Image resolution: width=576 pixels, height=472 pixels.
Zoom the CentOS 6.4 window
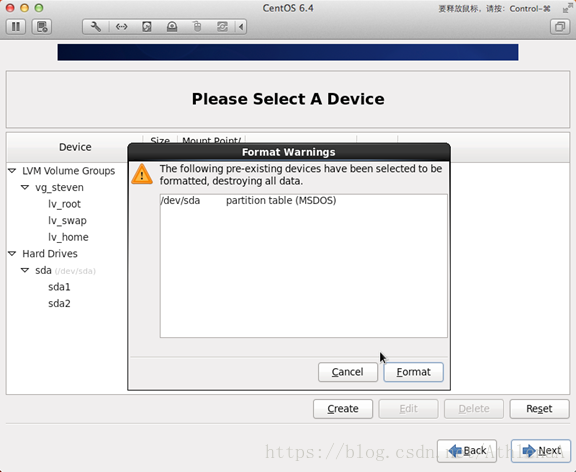point(39,8)
